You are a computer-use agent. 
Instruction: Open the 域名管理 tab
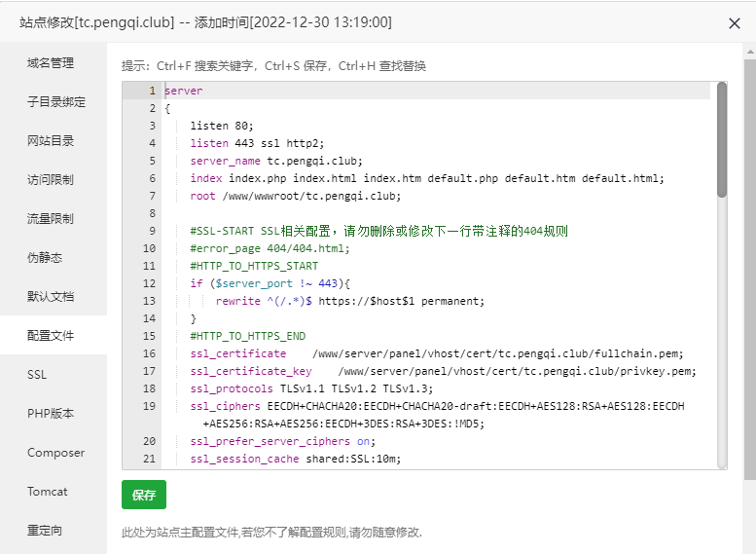pos(51,62)
